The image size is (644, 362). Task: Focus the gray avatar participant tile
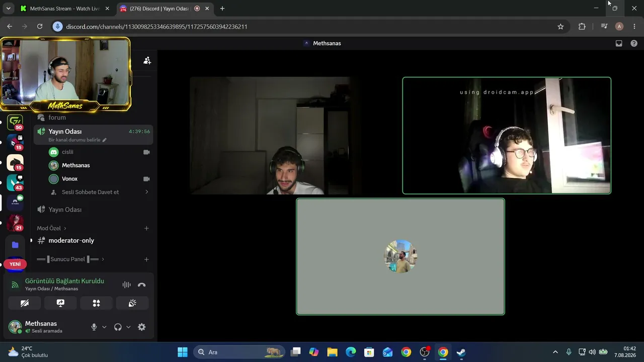click(400, 256)
